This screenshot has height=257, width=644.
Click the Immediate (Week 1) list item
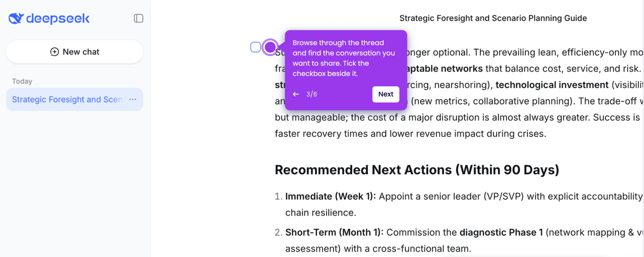[459, 205]
